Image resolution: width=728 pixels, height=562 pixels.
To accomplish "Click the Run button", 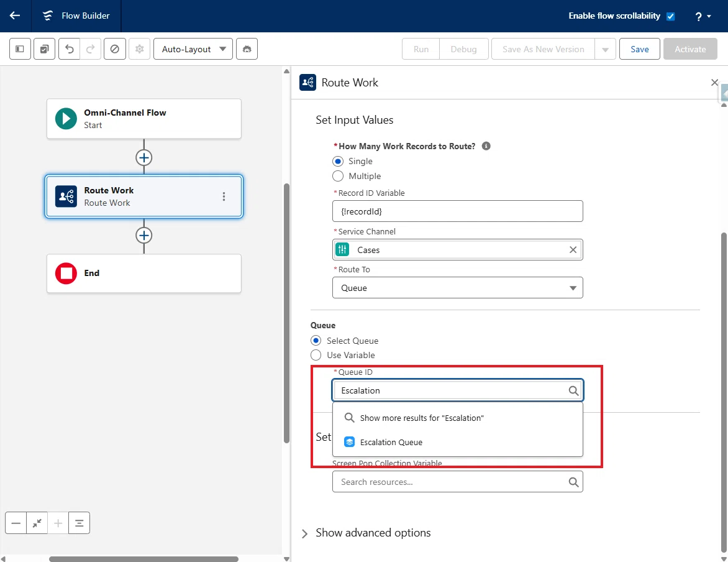I will (x=421, y=49).
